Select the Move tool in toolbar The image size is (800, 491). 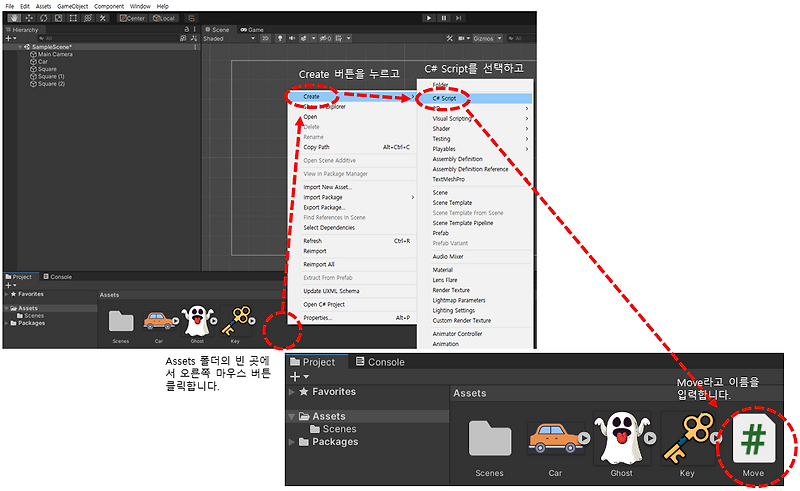pos(29,18)
